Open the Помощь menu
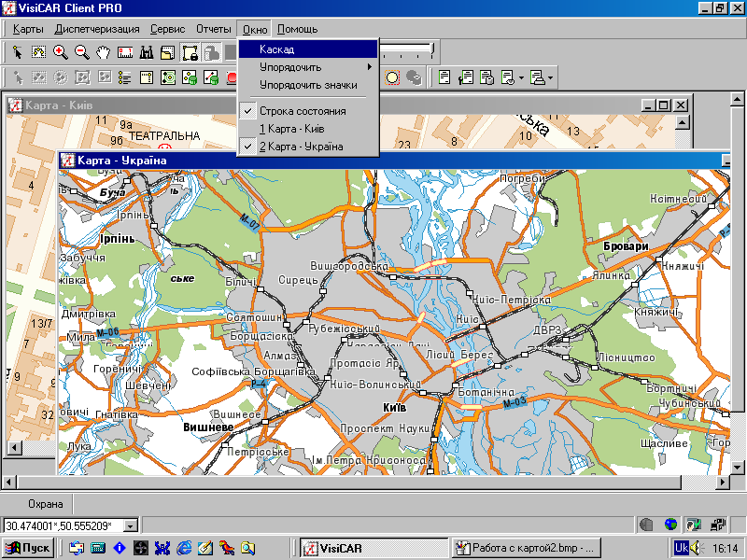This screenshot has height=560, width=747. coord(297,29)
